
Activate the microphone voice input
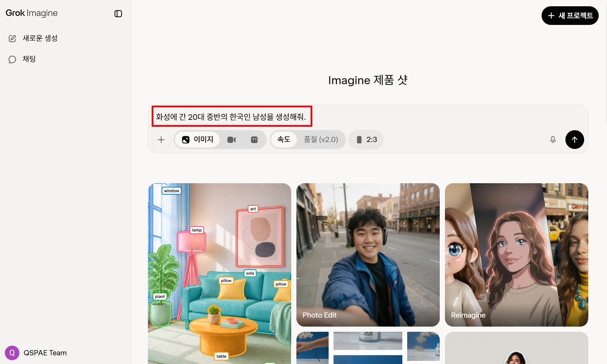(553, 140)
